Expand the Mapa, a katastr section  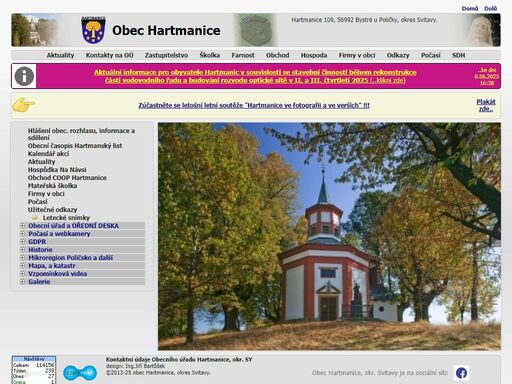82,266
